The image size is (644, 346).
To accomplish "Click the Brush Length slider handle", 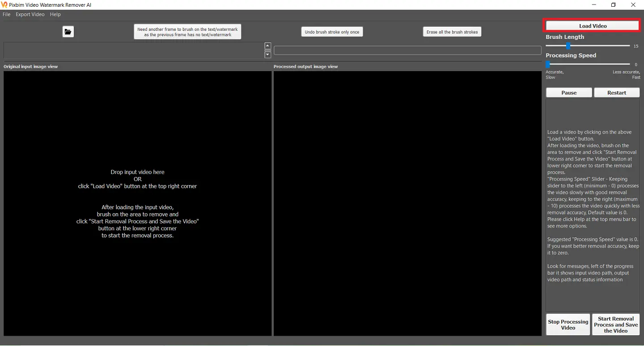I will coord(568,46).
